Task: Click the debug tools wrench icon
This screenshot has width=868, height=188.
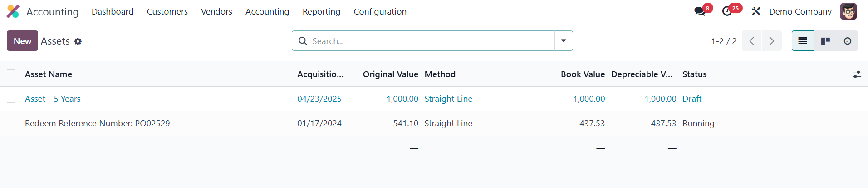Action: (756, 11)
